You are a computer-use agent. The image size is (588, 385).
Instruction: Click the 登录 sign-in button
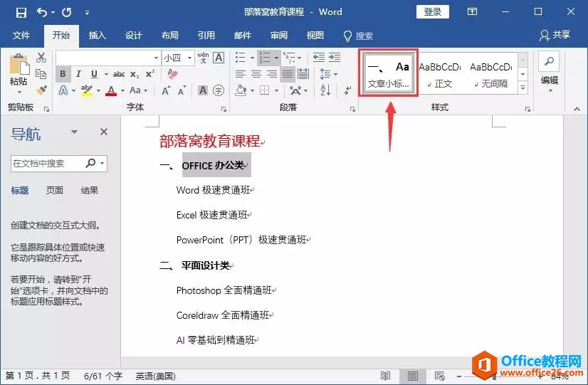[433, 12]
